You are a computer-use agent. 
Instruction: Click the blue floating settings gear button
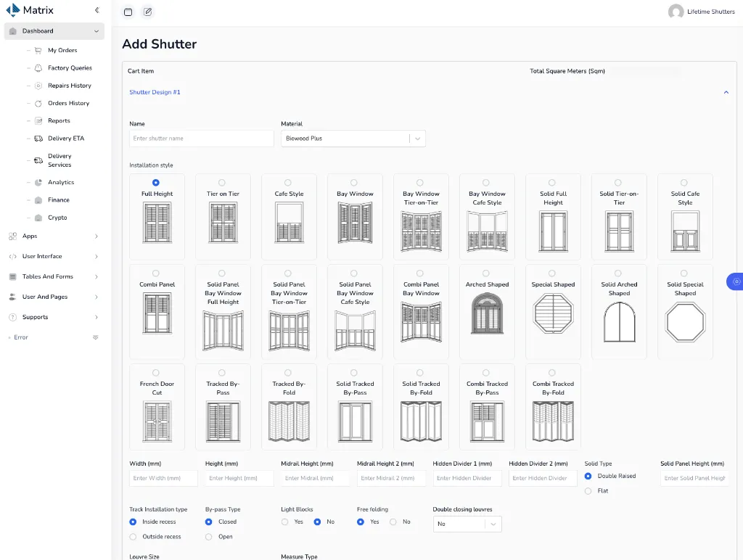coord(736,281)
